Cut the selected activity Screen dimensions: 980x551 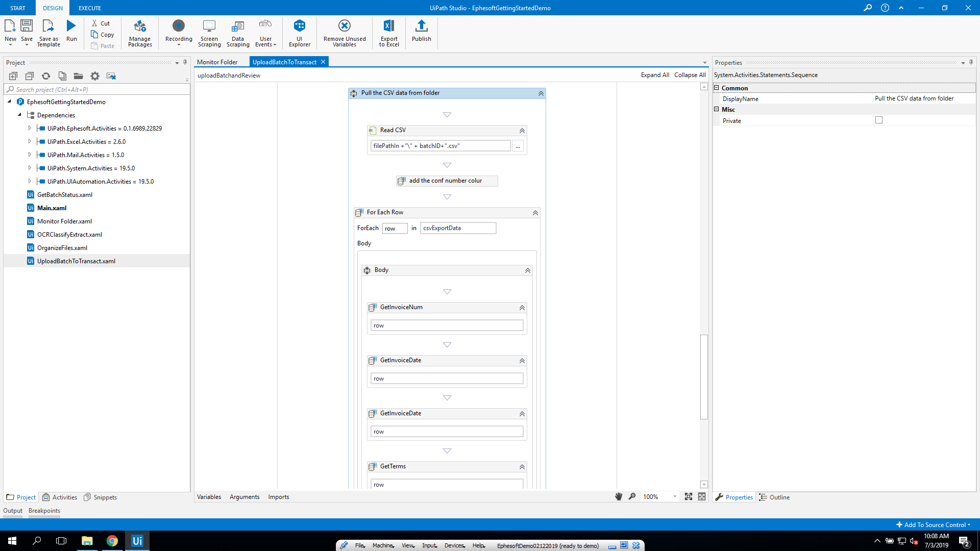pyautogui.click(x=101, y=23)
